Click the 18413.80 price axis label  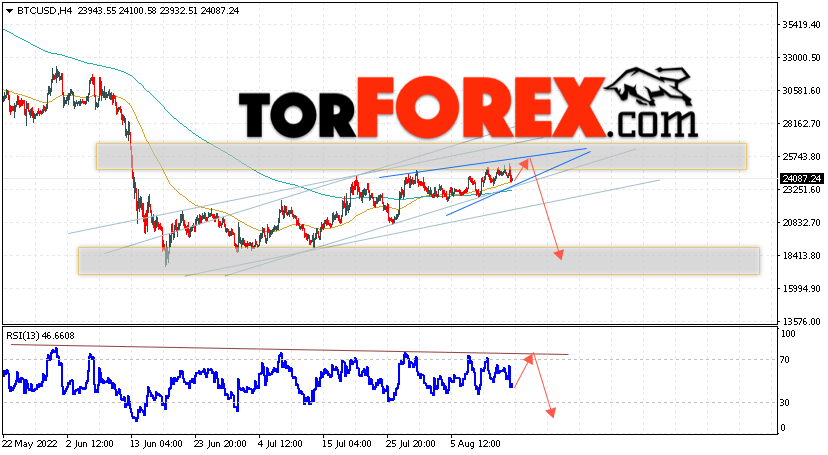click(801, 255)
